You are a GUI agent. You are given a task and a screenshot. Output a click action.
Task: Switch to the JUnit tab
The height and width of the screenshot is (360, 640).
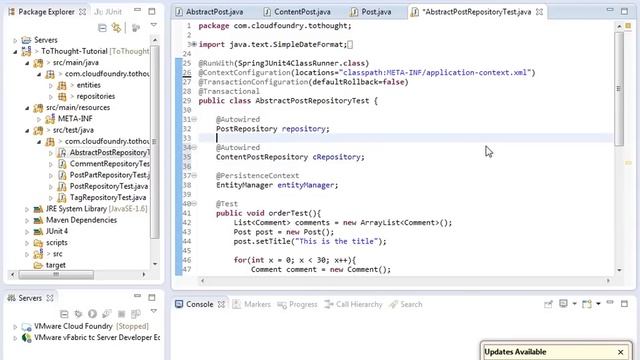[x=108, y=12]
